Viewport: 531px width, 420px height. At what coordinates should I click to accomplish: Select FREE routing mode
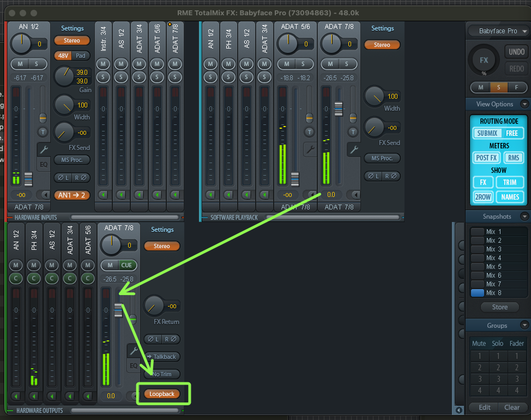[512, 133]
